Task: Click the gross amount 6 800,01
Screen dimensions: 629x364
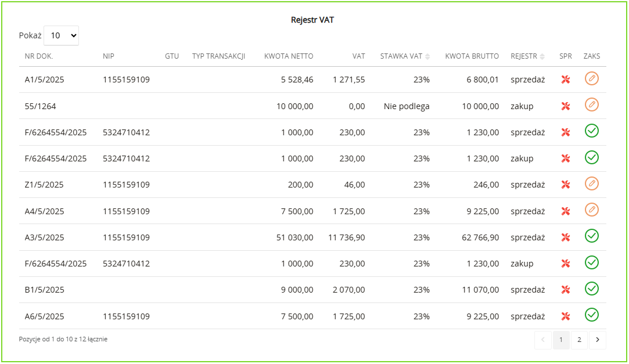Action: click(x=483, y=80)
